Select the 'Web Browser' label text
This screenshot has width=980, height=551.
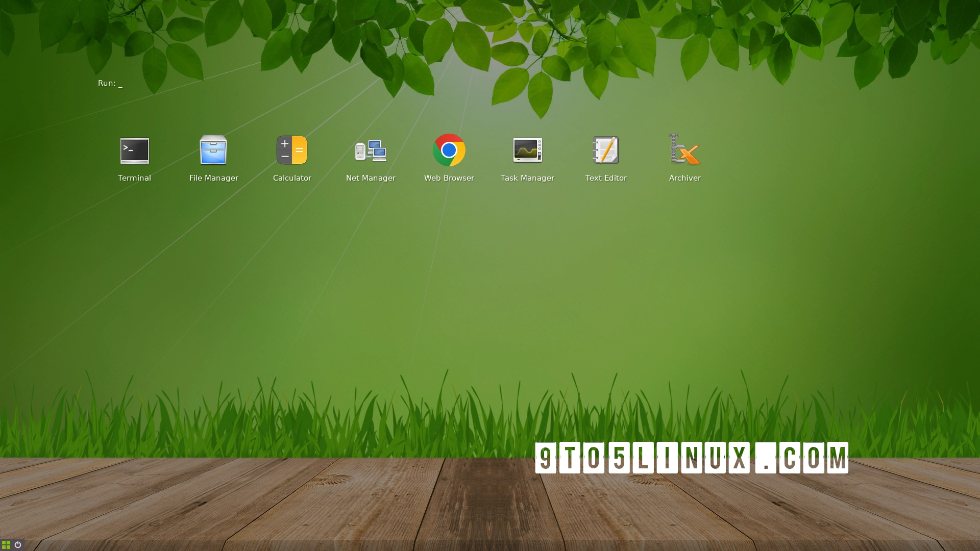tap(449, 178)
